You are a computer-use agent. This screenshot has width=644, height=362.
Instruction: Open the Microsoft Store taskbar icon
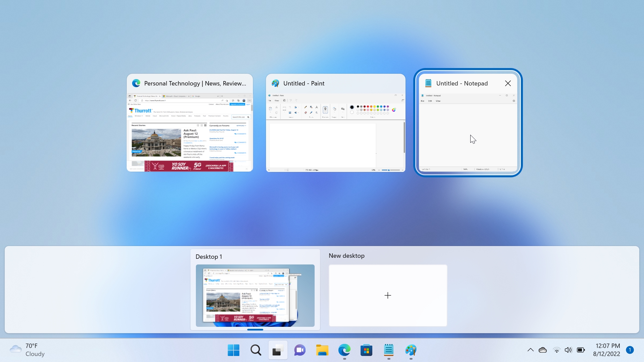(x=366, y=350)
